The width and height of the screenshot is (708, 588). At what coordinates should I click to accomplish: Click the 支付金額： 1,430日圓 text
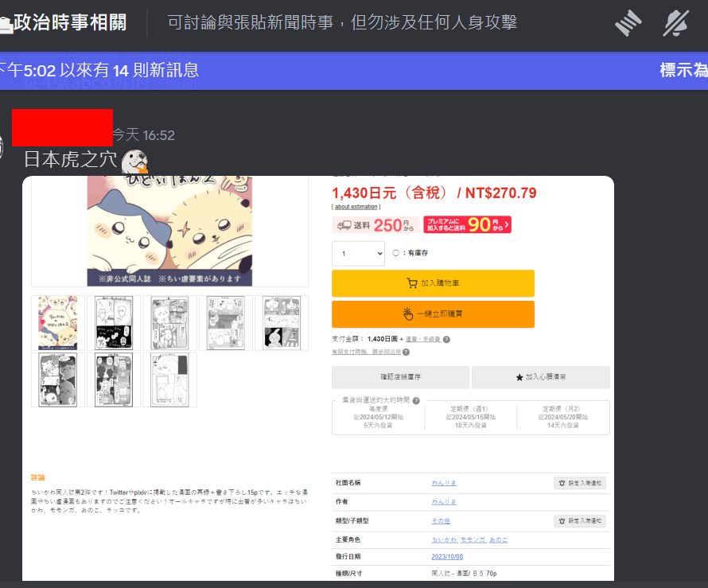pos(365,339)
